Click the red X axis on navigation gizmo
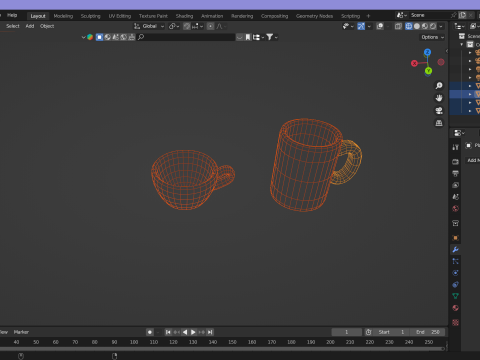Screen dimensions: 480x360 [414, 63]
